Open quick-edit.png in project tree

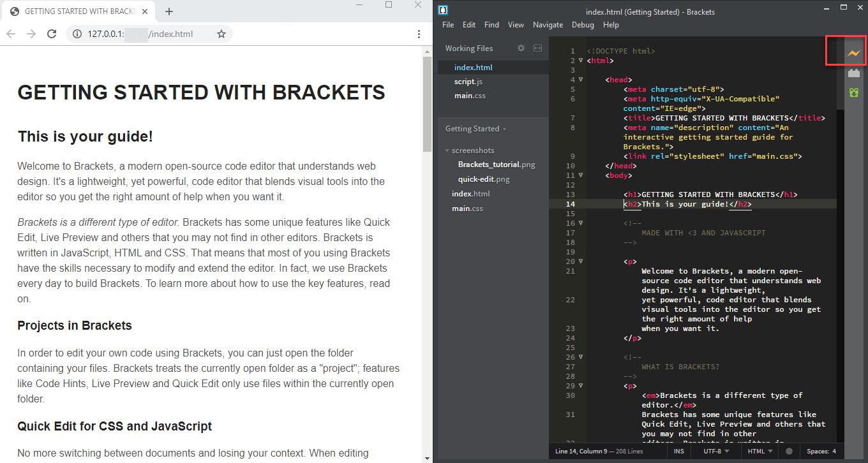484,179
